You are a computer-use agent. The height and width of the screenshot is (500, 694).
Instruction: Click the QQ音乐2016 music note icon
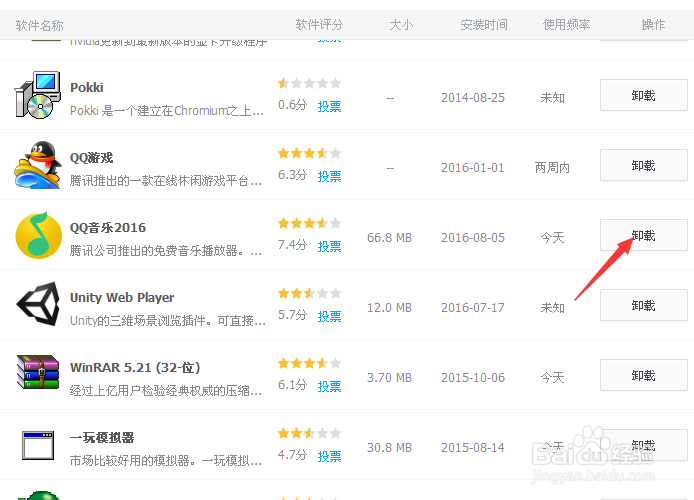click(x=38, y=235)
